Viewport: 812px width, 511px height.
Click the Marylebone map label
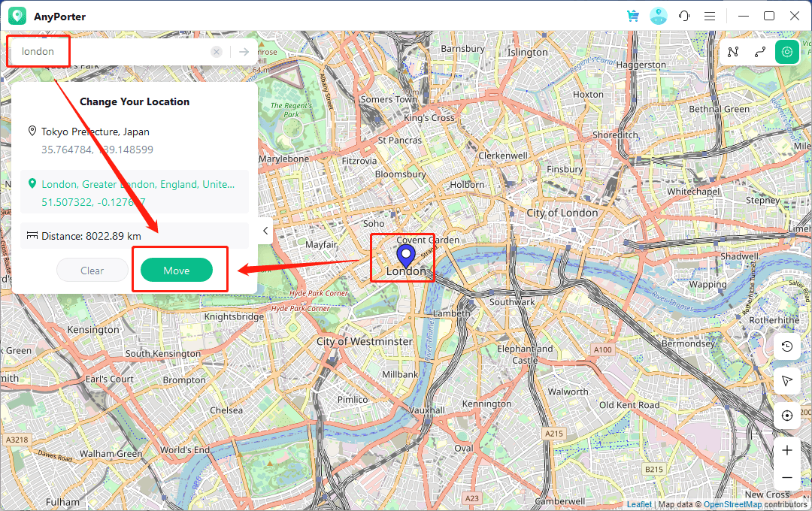283,159
